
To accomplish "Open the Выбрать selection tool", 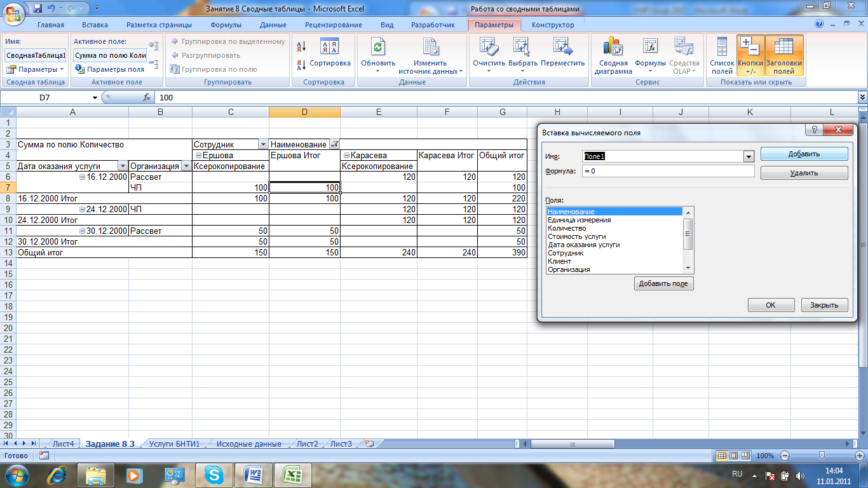I will (x=522, y=55).
